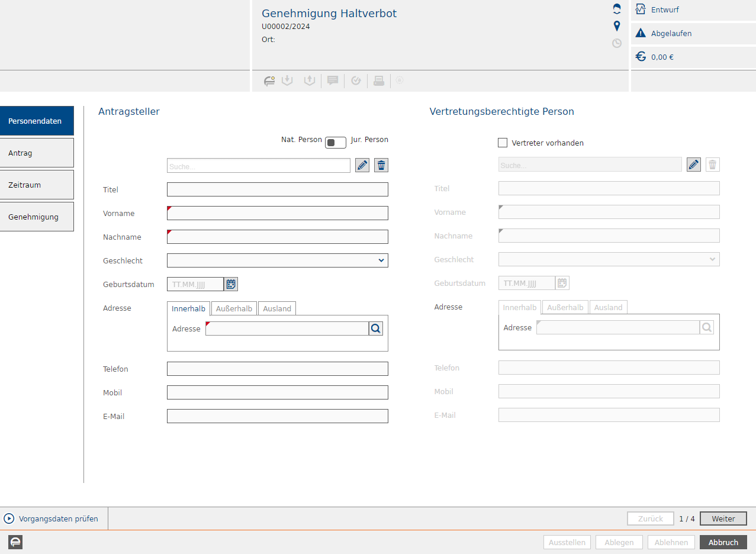Open the Antragsteller Geburtsdatum calendar picker

[x=231, y=284]
